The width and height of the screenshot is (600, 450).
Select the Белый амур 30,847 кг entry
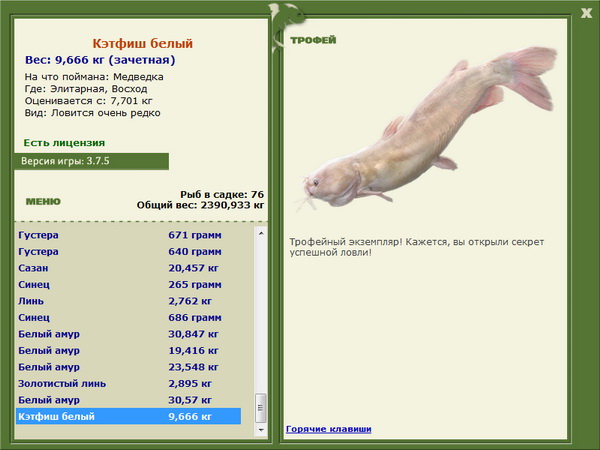click(129, 334)
